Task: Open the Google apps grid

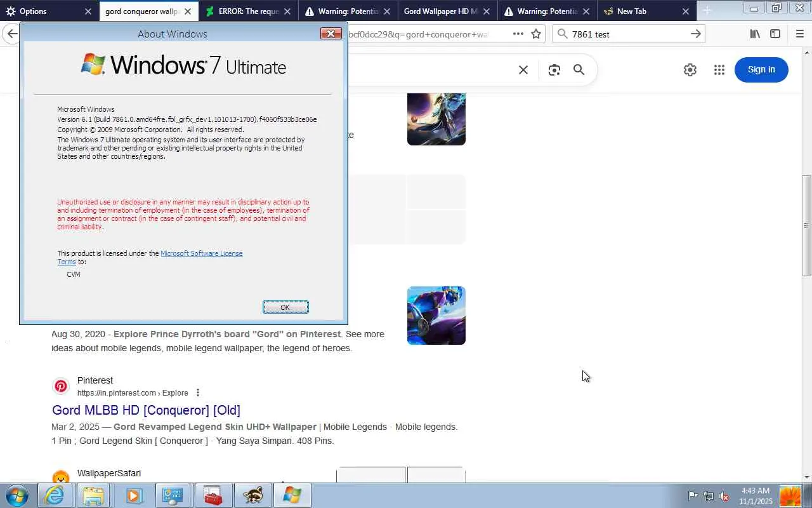Action: [719, 70]
